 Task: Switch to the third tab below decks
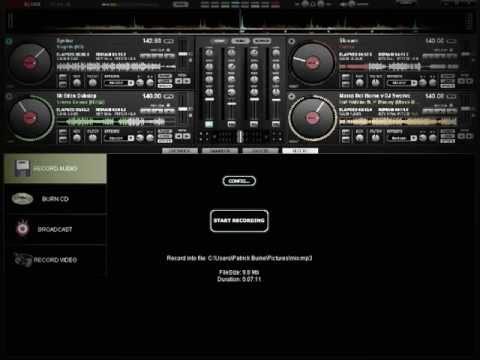260,151
